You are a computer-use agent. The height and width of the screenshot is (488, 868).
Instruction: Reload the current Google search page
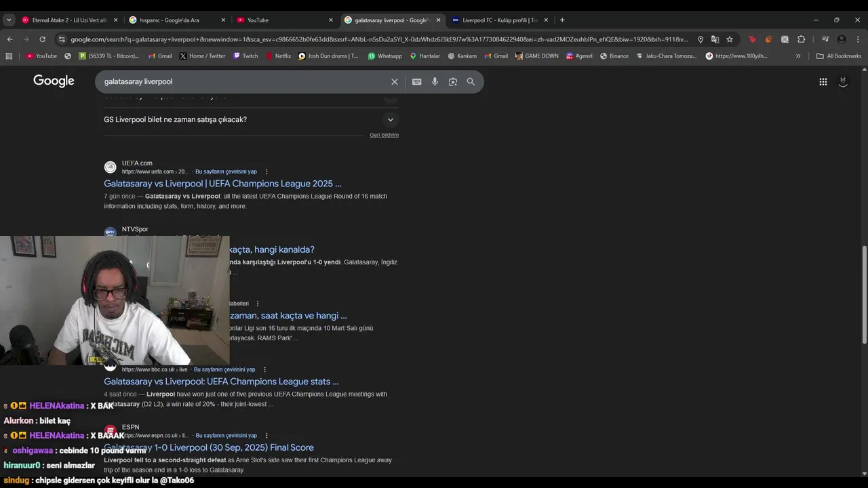pyautogui.click(x=42, y=39)
